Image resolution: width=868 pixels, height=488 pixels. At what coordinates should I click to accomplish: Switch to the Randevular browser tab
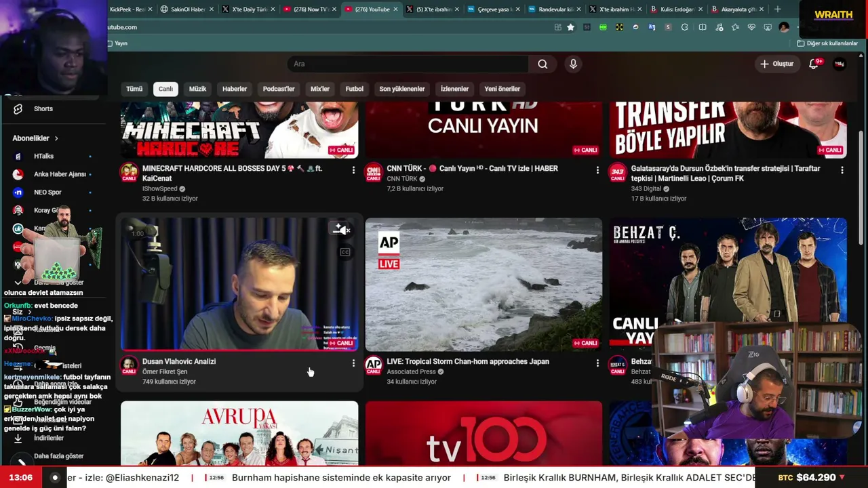click(553, 9)
